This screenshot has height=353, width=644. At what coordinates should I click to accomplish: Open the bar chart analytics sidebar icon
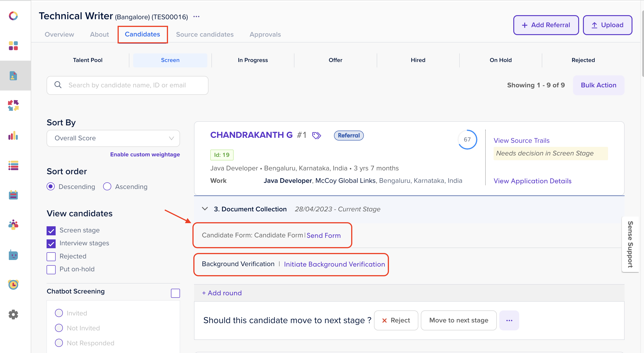click(13, 135)
